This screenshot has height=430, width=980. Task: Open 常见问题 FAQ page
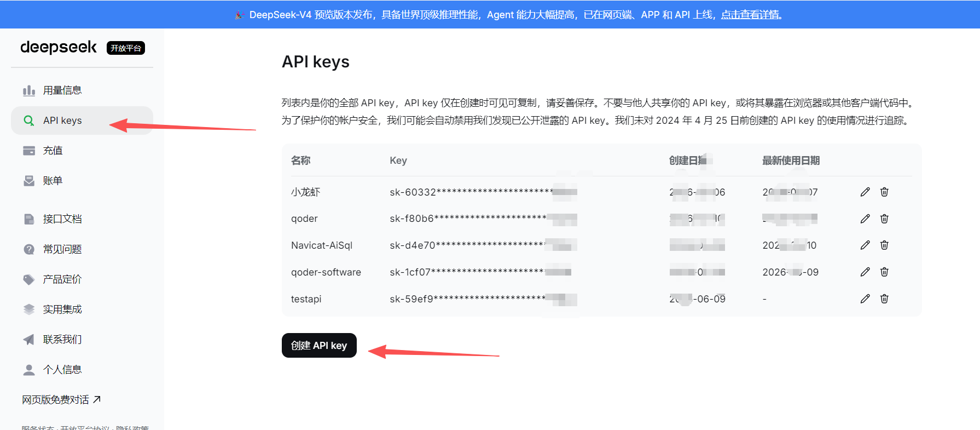(x=82, y=249)
